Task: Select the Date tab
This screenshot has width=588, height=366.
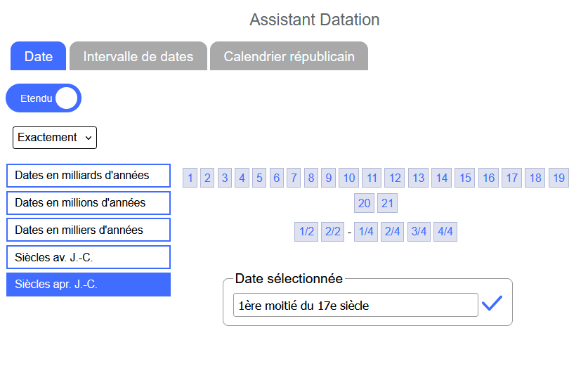Action: click(x=38, y=56)
